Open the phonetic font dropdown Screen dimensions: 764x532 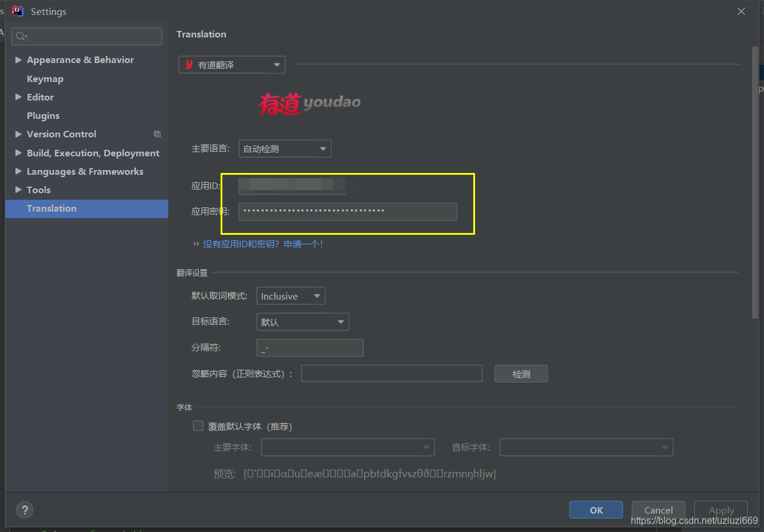point(586,447)
